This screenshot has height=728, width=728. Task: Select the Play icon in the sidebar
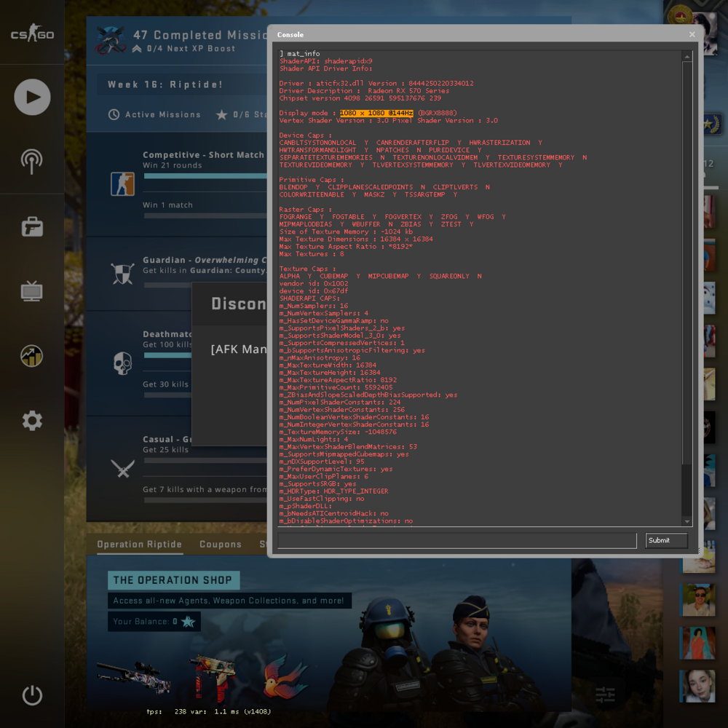[x=32, y=97]
